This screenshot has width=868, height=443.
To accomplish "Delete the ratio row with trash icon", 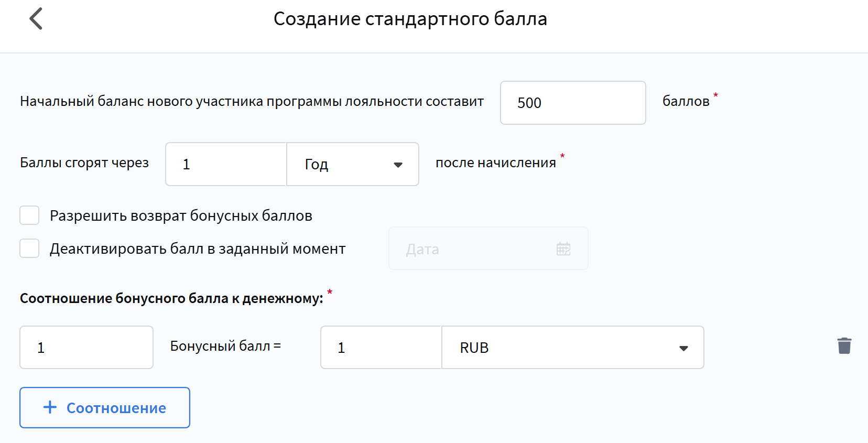I will pyautogui.click(x=844, y=346).
